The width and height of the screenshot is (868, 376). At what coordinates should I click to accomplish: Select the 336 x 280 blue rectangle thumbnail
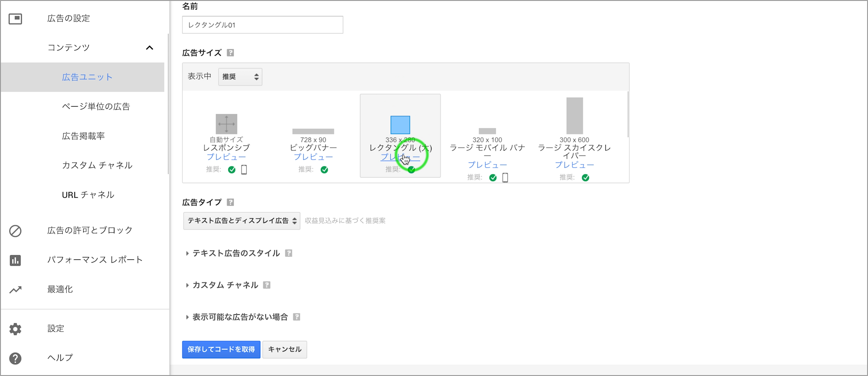coord(400,125)
